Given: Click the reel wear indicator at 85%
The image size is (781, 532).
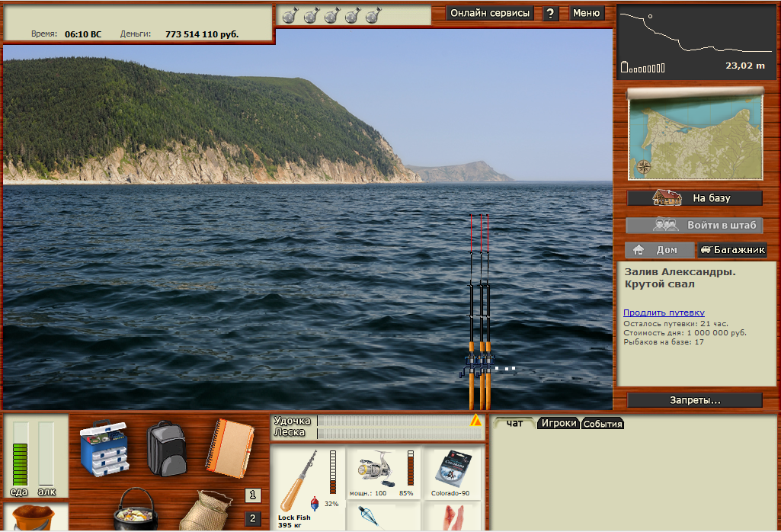Looking at the screenshot, I should click(411, 468).
